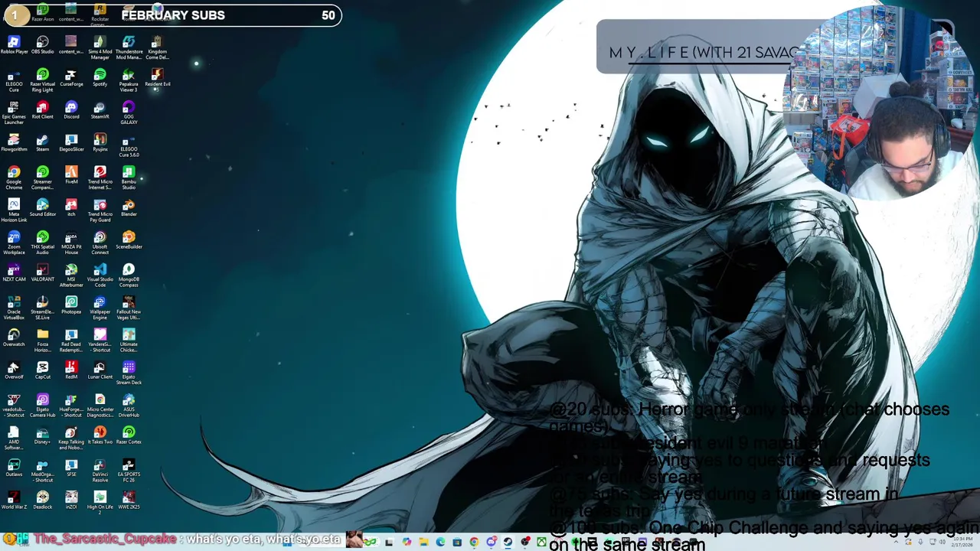Open Razer Virtual Ring Light icon

(x=42, y=80)
